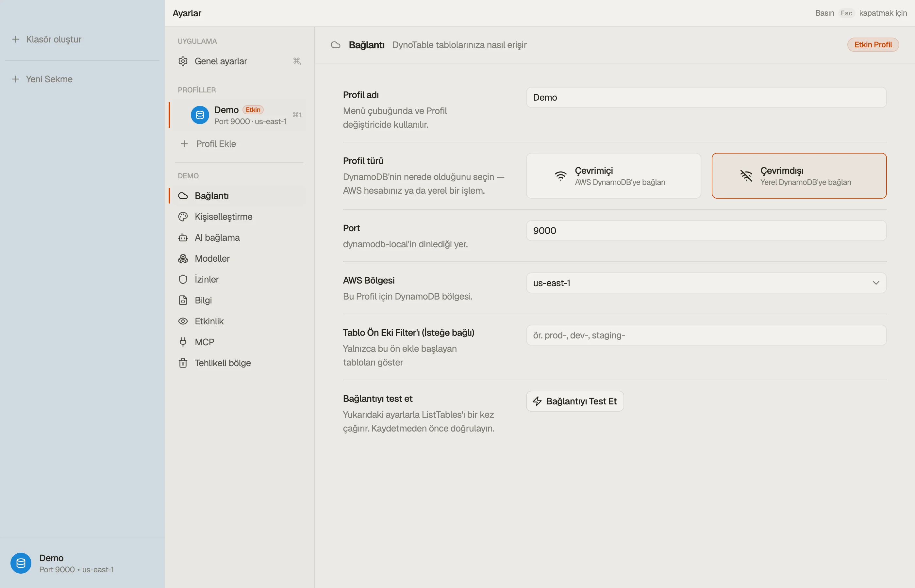Click the palette icon for Kişiselleştirme
The image size is (915, 588).
[x=183, y=217]
